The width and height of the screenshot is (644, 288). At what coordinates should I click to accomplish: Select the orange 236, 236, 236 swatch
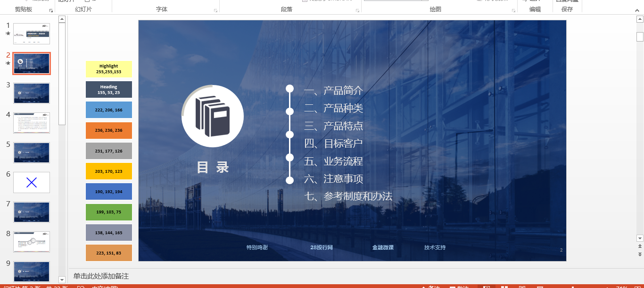coord(109,130)
